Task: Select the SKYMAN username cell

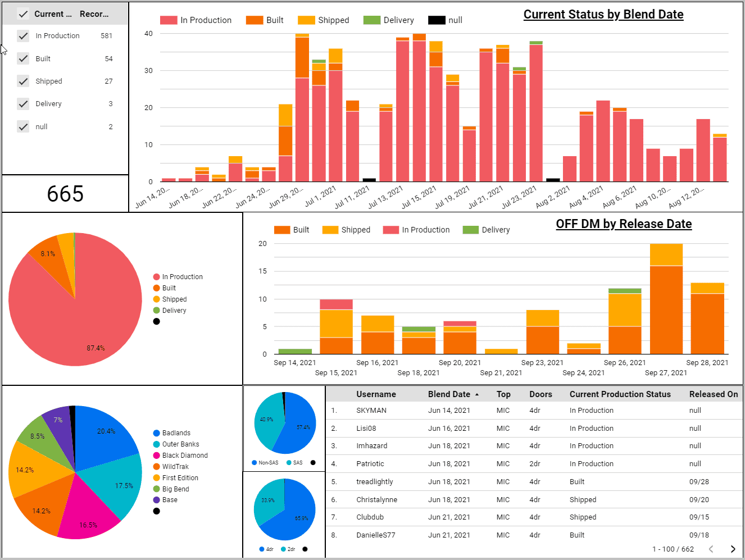Action: (371, 411)
